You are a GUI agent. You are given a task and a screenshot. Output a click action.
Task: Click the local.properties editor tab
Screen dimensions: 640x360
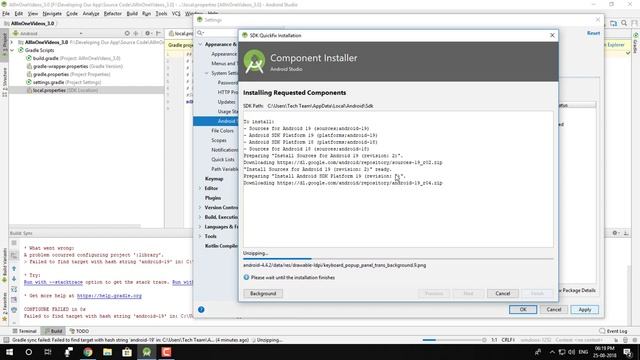click(x=180, y=33)
